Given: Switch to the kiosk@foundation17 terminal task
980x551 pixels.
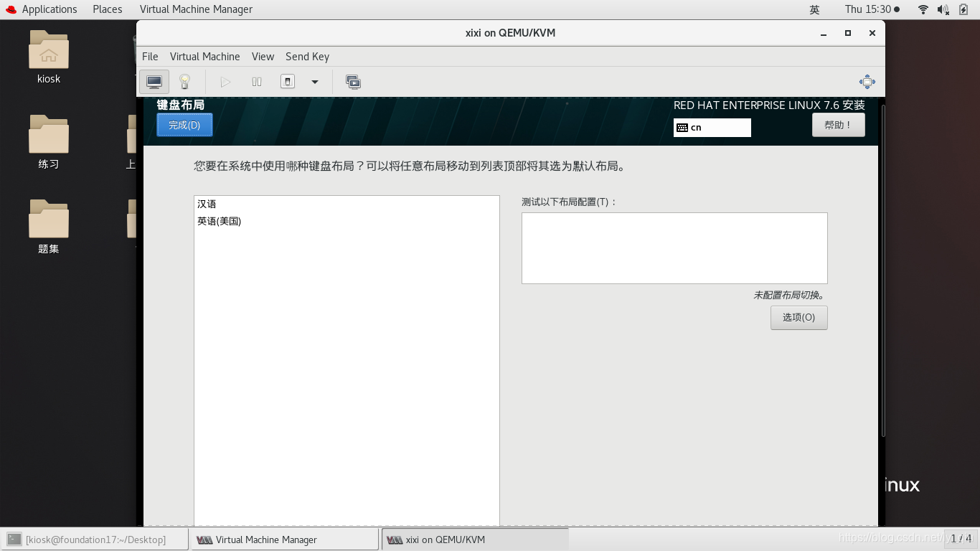Looking at the screenshot, I should tap(94, 540).
